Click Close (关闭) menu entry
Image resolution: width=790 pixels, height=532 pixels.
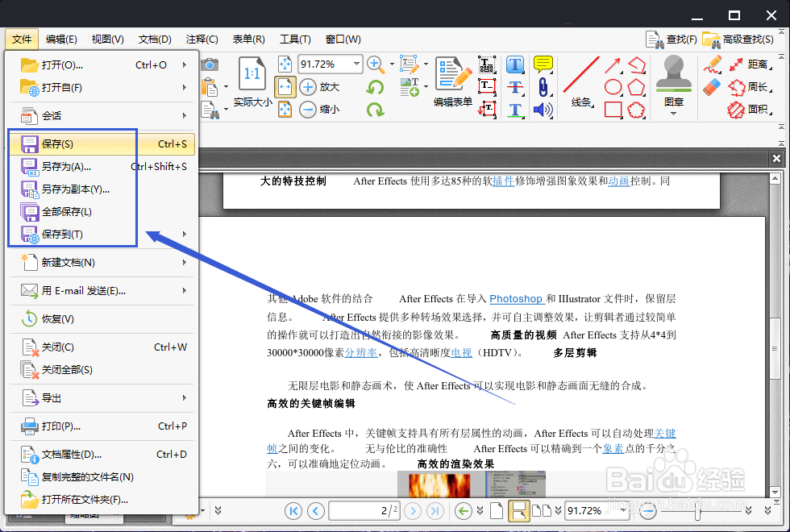pyautogui.click(x=102, y=347)
